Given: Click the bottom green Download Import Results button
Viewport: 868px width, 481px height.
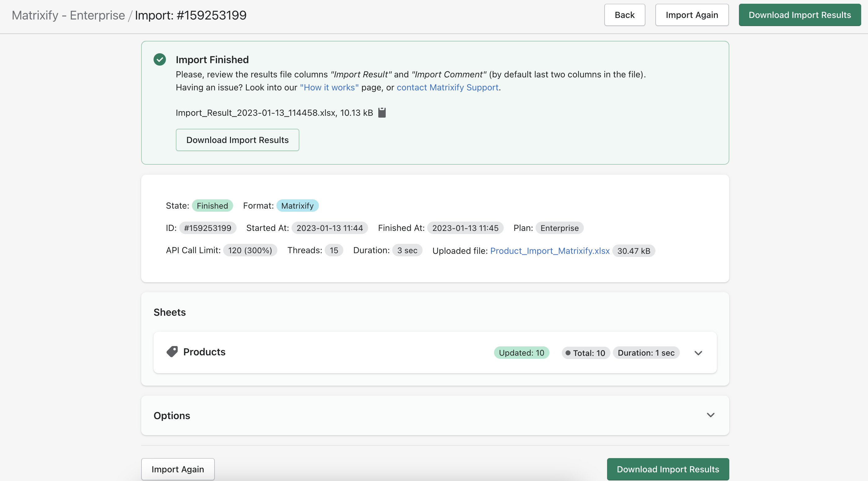Looking at the screenshot, I should click(668, 469).
